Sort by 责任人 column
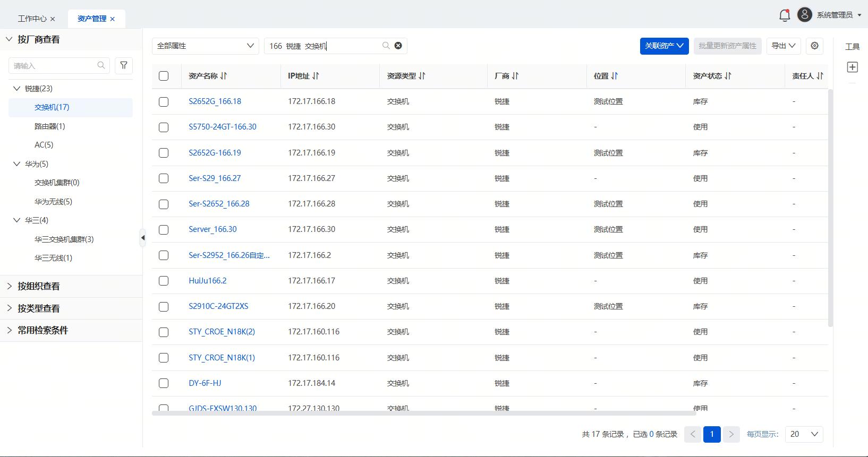The height and width of the screenshot is (457, 868). pos(820,76)
